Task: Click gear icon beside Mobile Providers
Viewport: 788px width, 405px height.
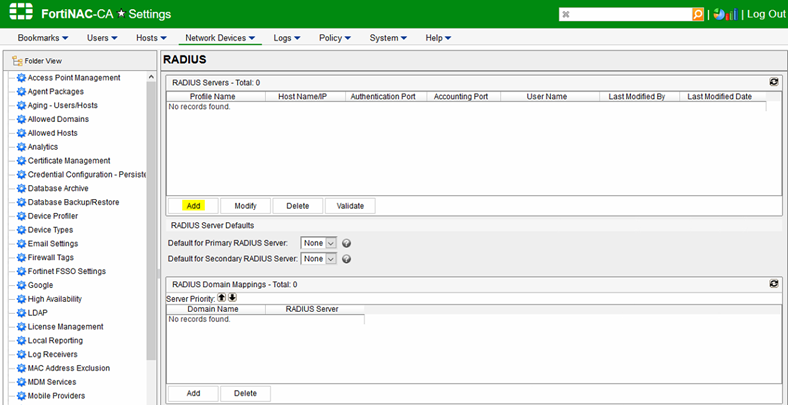Action: [x=21, y=395]
